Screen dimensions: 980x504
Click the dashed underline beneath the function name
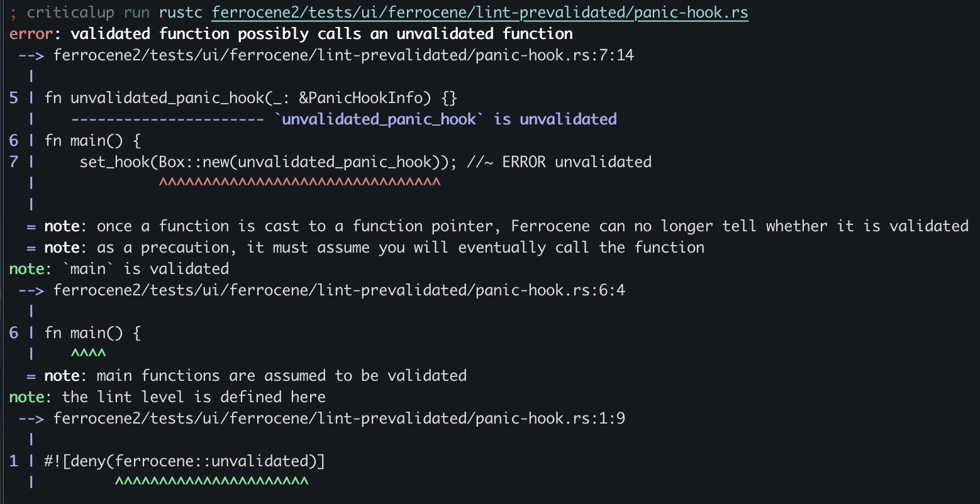[x=167, y=119]
